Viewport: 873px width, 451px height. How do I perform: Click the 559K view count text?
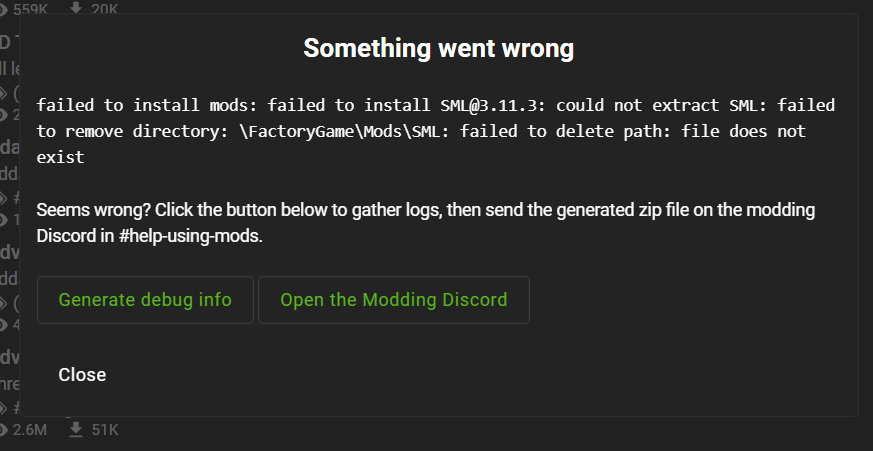30,9
